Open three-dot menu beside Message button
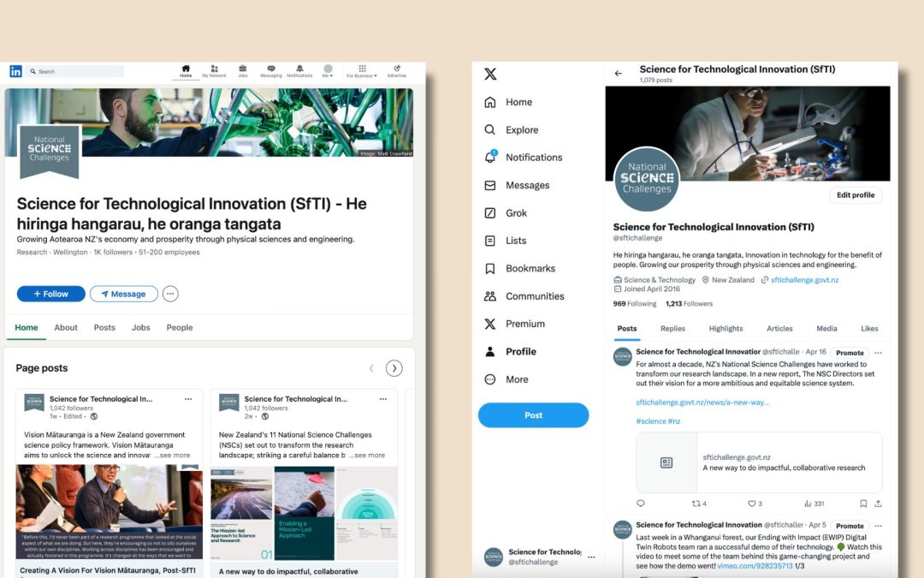This screenshot has width=924, height=578. tap(170, 294)
